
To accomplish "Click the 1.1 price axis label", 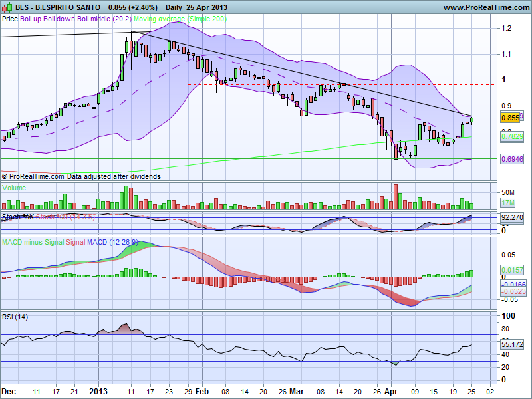I will (507, 54).
